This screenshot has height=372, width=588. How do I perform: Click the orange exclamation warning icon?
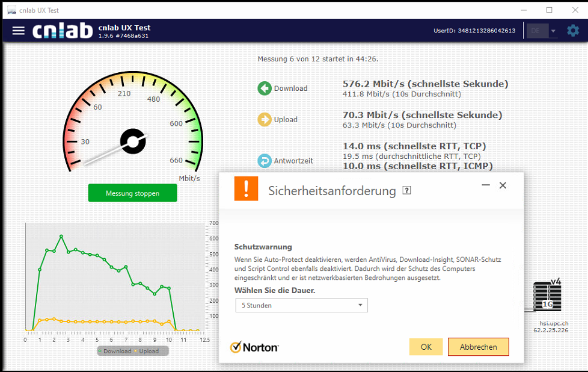click(x=246, y=189)
